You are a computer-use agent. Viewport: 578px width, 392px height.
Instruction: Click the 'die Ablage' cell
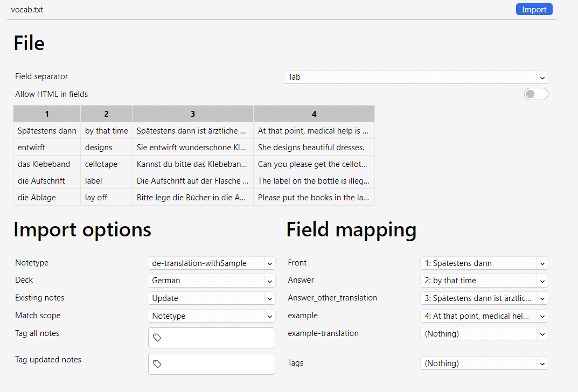coord(47,198)
